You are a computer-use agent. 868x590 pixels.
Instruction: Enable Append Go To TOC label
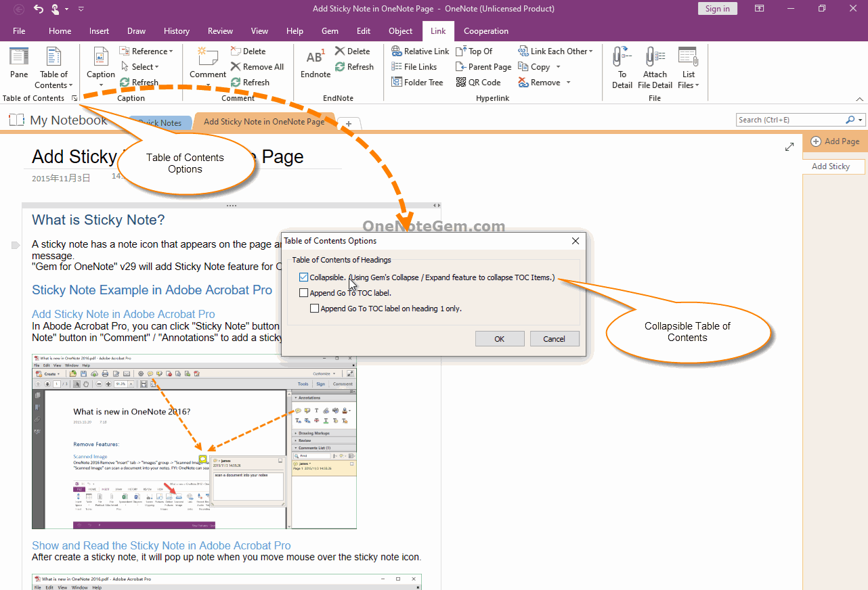(303, 292)
